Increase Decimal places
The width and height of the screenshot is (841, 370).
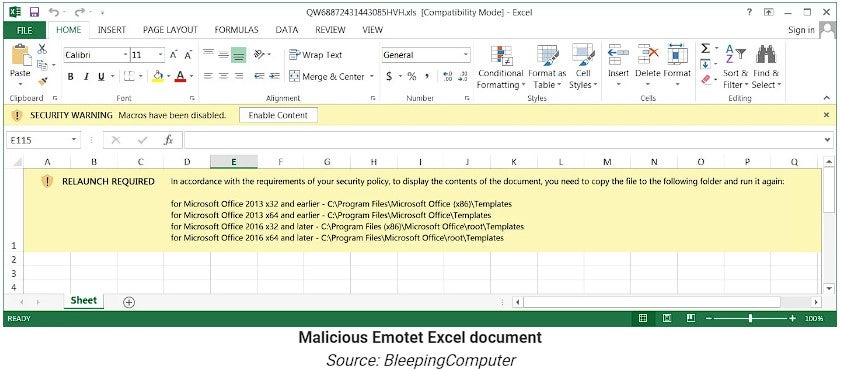(x=448, y=77)
